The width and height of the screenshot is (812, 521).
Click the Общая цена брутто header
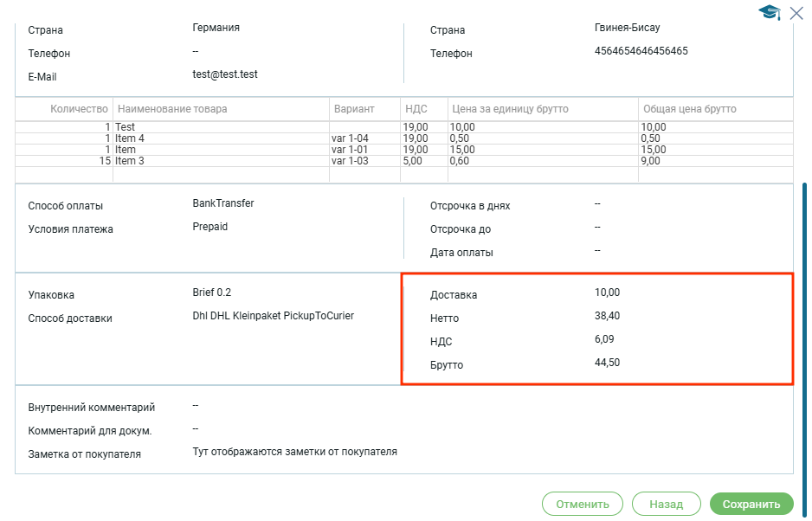[689, 109]
